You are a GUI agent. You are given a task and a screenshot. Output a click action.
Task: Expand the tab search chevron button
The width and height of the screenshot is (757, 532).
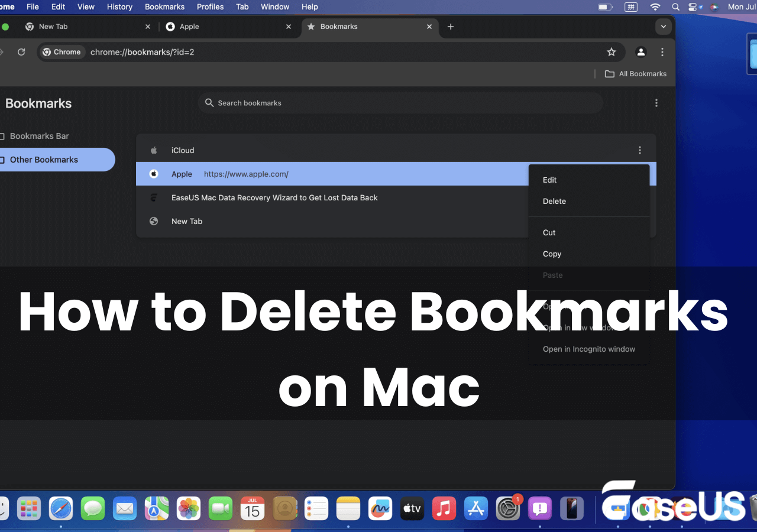[664, 27]
